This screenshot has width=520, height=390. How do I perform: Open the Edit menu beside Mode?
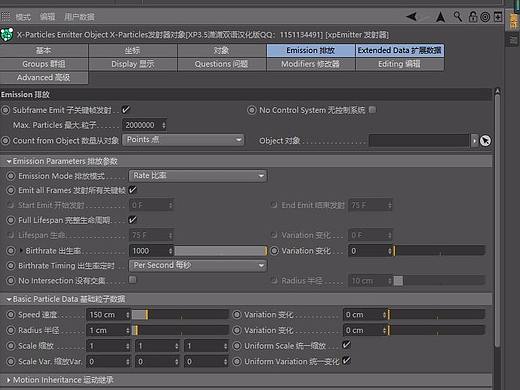[x=47, y=17]
